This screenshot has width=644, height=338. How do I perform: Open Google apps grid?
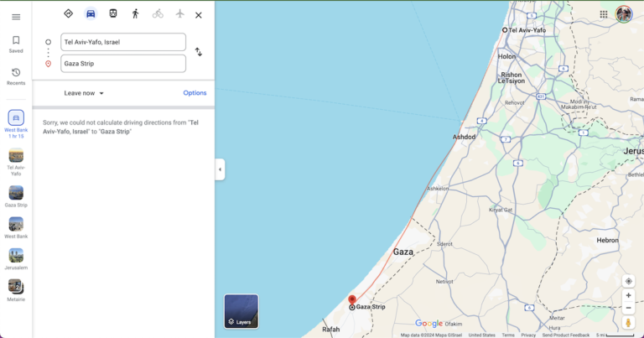point(604,14)
